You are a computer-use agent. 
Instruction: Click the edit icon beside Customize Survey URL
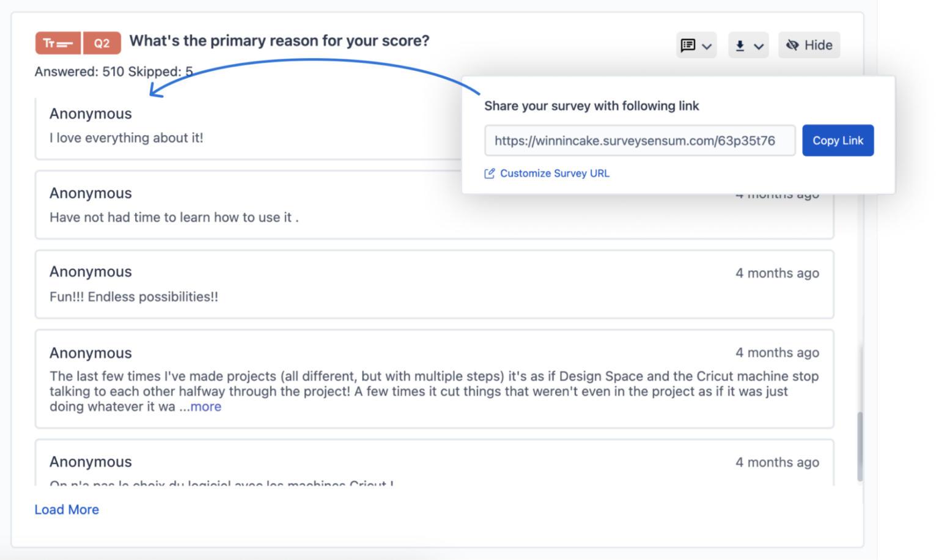[489, 173]
